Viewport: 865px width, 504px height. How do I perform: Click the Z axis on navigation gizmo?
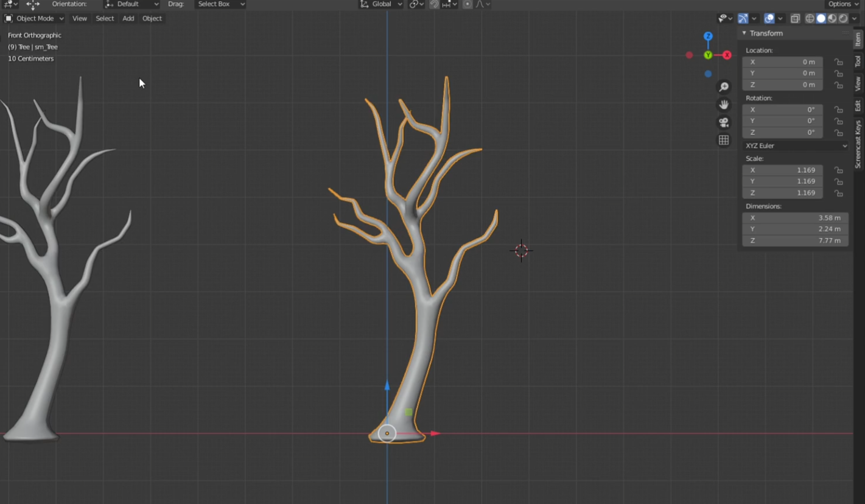point(708,37)
